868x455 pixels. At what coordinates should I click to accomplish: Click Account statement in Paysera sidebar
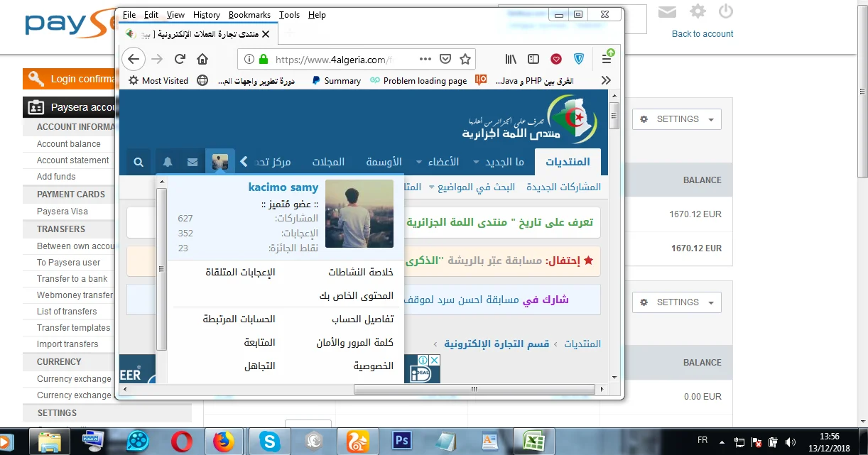pos(73,160)
